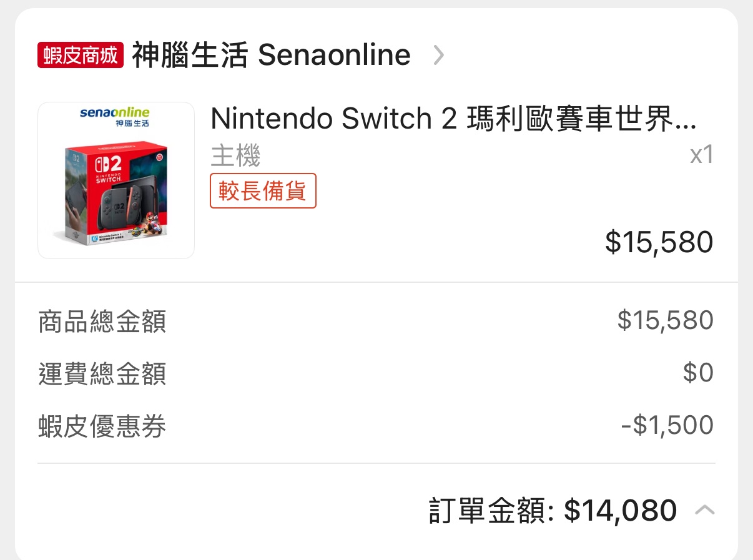Open the 蝦皮商城 mall badge
The width and height of the screenshot is (753, 560).
tap(81, 55)
